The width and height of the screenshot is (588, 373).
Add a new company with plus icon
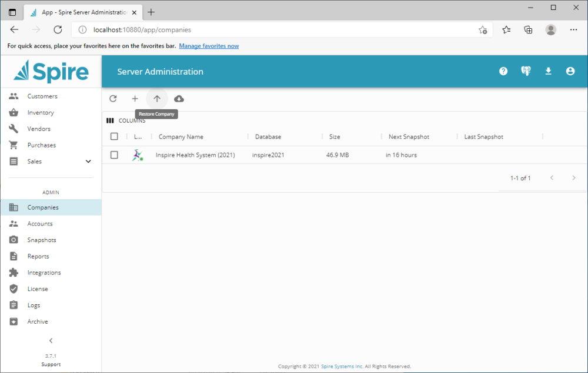(135, 99)
